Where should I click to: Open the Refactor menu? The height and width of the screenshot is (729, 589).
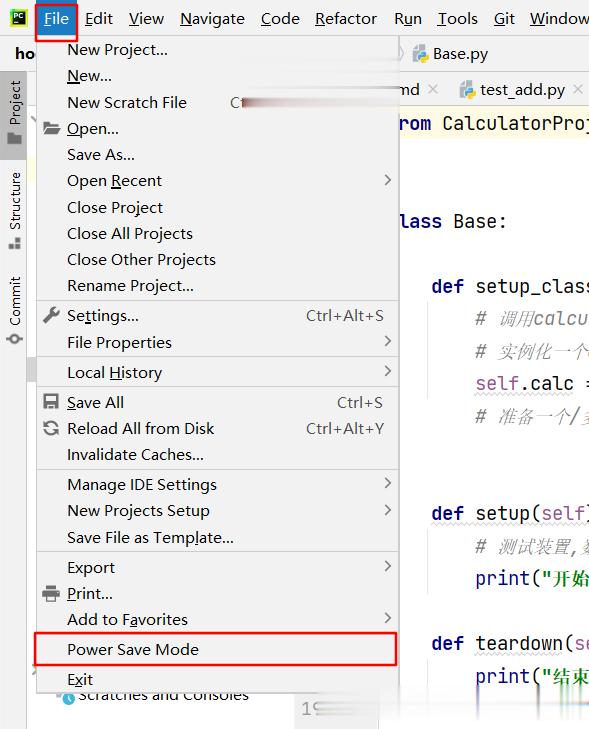click(346, 19)
